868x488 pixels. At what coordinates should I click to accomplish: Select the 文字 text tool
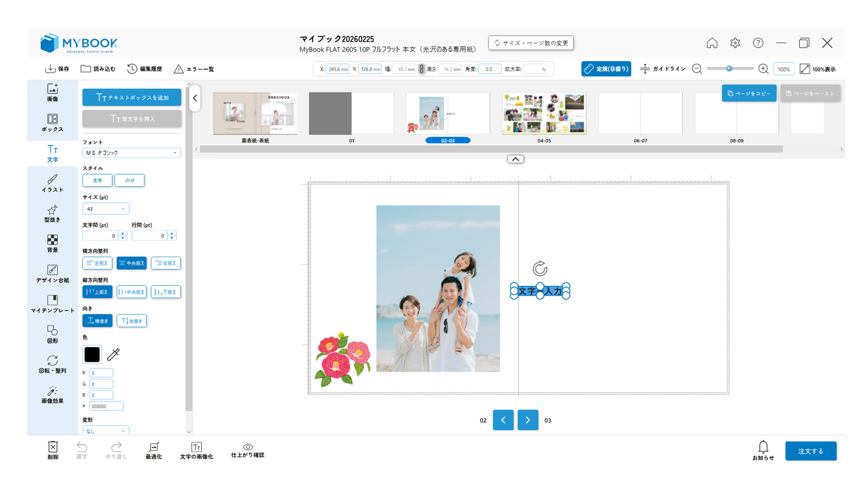click(53, 153)
